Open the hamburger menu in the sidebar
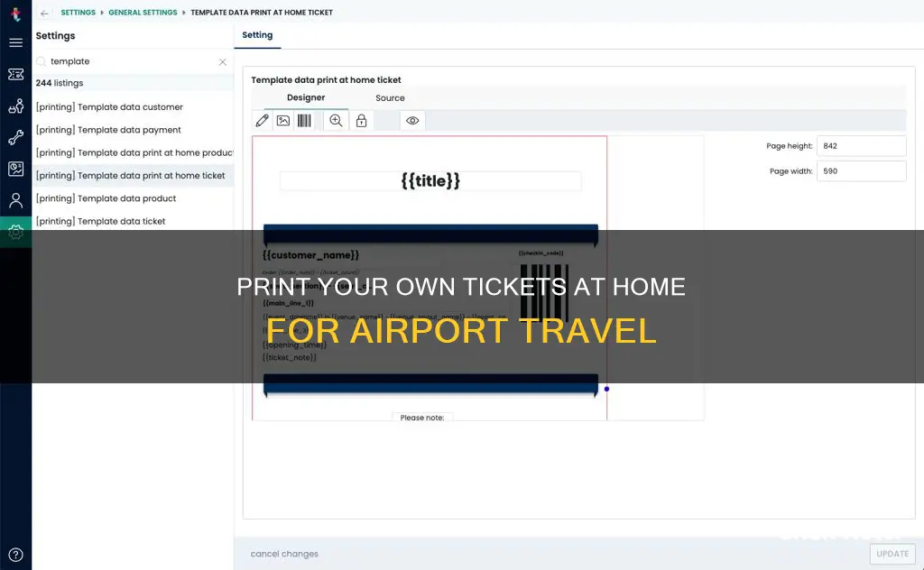924x570 pixels. (x=16, y=42)
